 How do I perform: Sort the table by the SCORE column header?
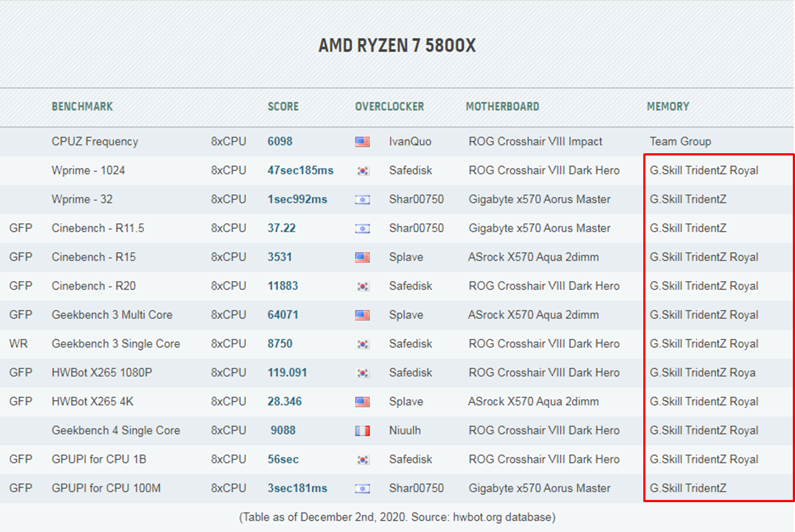pos(283,107)
